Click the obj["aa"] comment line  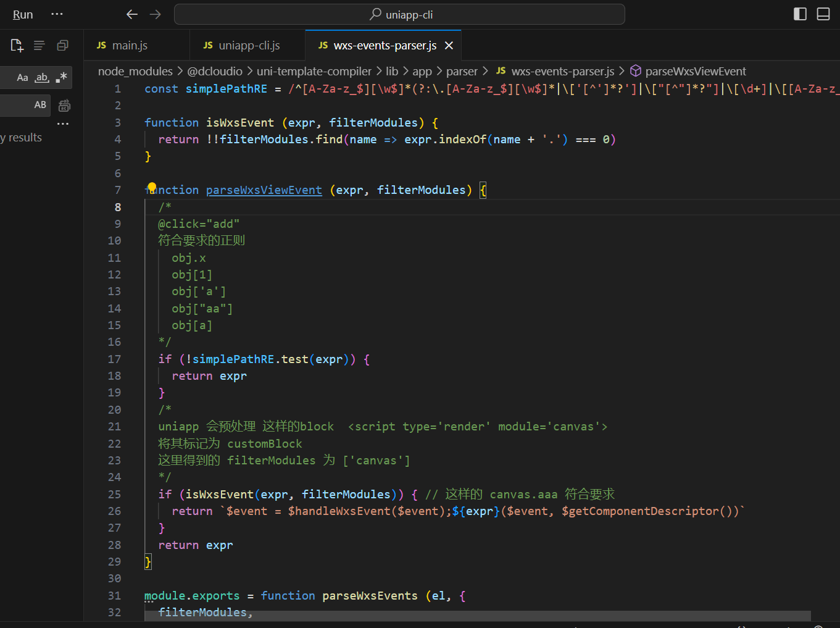tap(202, 309)
